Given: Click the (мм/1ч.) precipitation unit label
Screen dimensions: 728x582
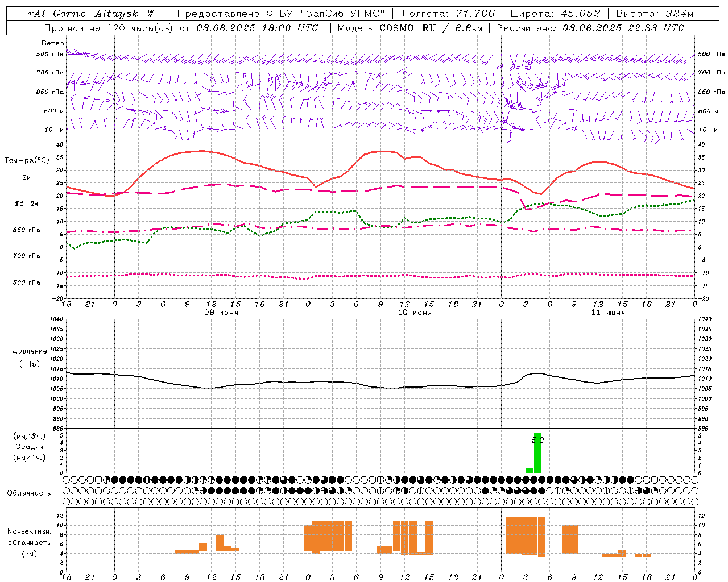Looking at the screenshot, I should click(x=30, y=458).
